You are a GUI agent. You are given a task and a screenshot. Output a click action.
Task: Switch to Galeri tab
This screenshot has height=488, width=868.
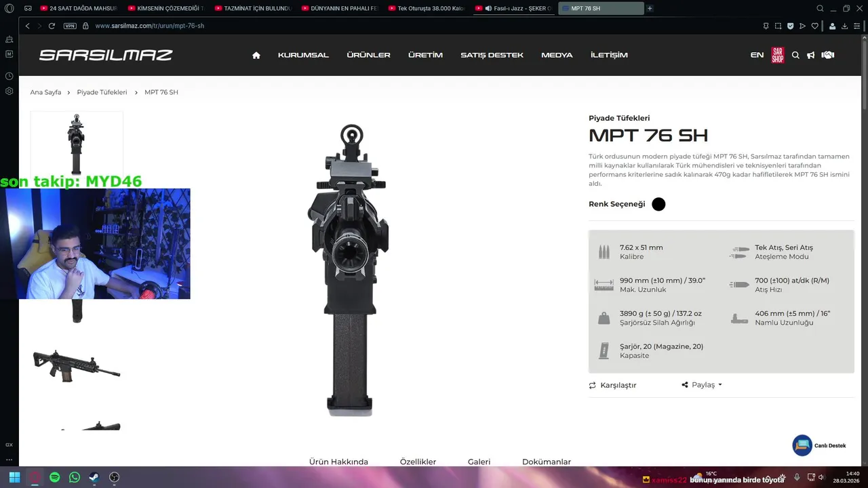pyautogui.click(x=479, y=462)
